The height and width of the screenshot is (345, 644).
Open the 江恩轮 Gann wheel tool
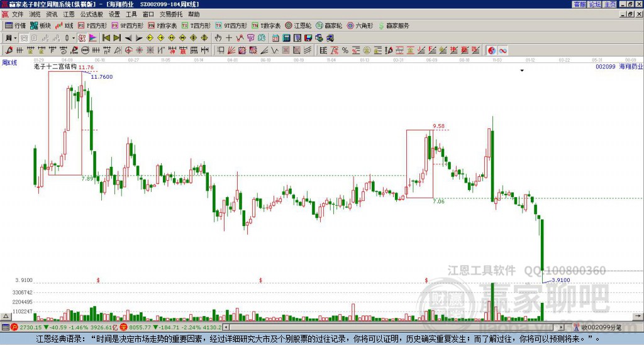(x=298, y=25)
